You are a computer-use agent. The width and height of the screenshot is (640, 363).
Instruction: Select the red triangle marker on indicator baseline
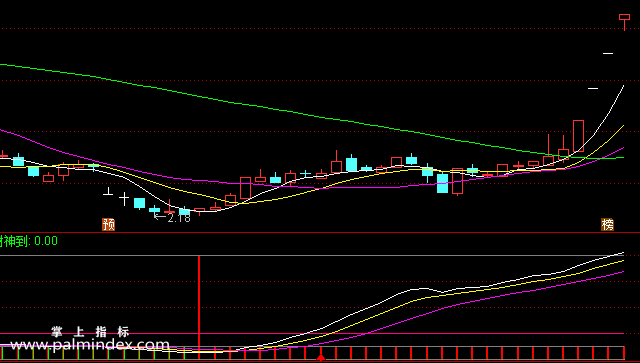coord(321,358)
